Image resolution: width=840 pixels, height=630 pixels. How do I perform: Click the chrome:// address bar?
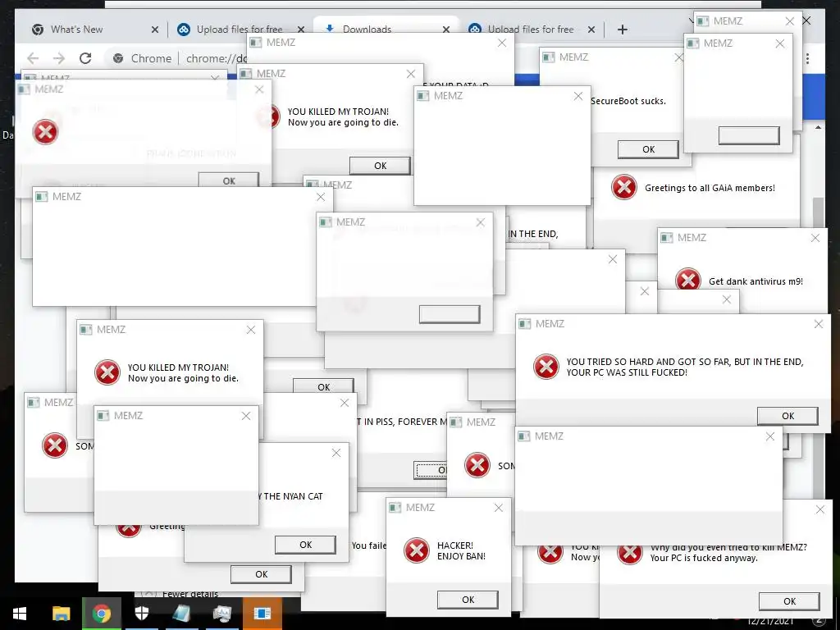[217, 58]
